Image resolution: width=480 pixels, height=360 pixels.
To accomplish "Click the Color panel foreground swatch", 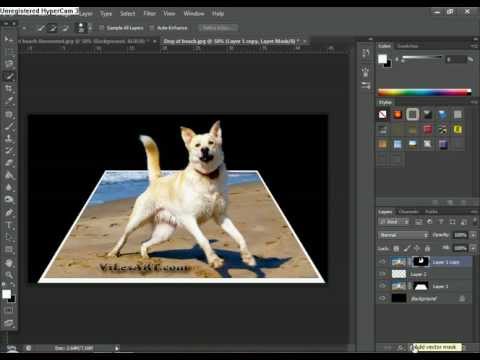I will 382,59.
